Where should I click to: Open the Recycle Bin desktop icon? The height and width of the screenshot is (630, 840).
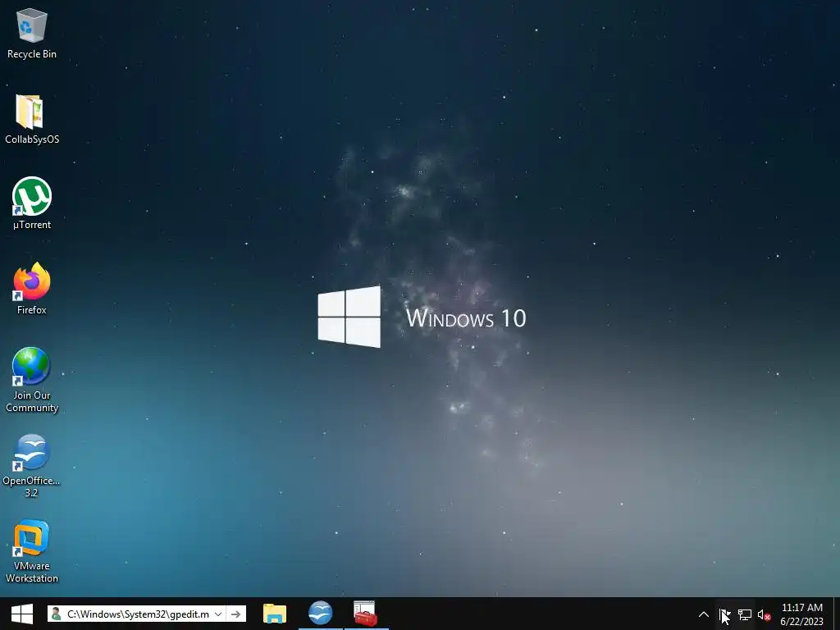click(x=32, y=34)
